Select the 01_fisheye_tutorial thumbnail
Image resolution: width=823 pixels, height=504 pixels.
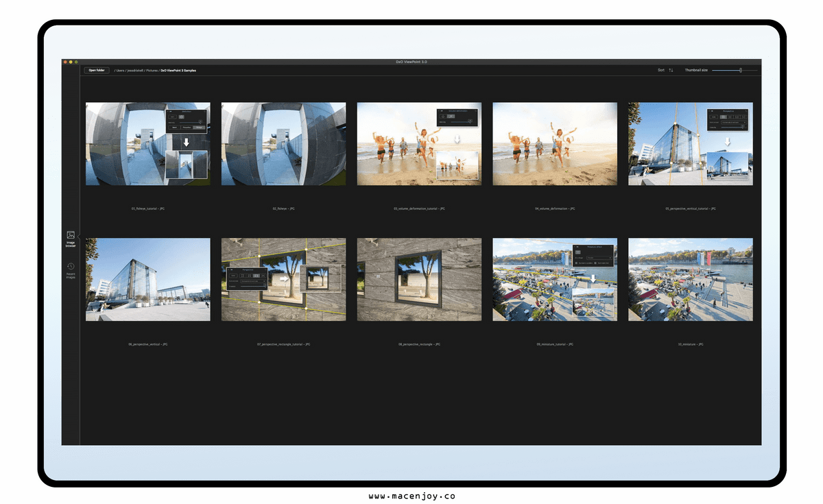[147, 144]
